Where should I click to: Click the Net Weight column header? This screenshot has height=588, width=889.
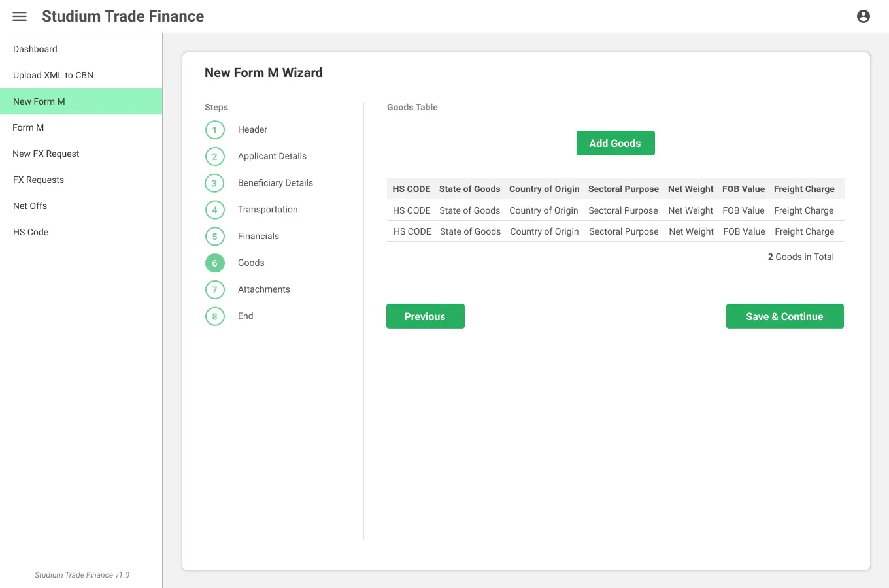coord(690,189)
